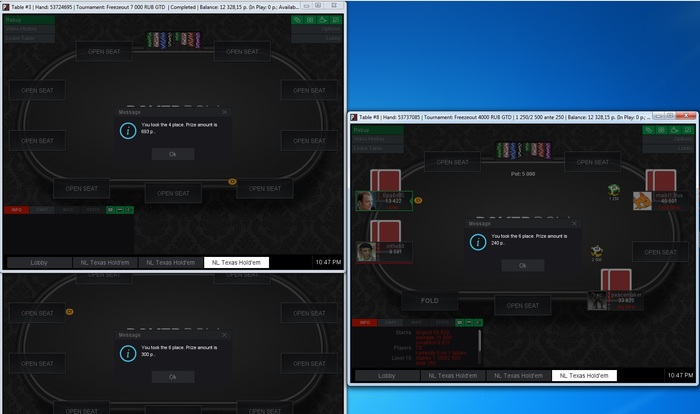The height and width of the screenshot is (414, 700).
Task: Click the dealer button in the bottom-left table
Action: (x=70, y=312)
